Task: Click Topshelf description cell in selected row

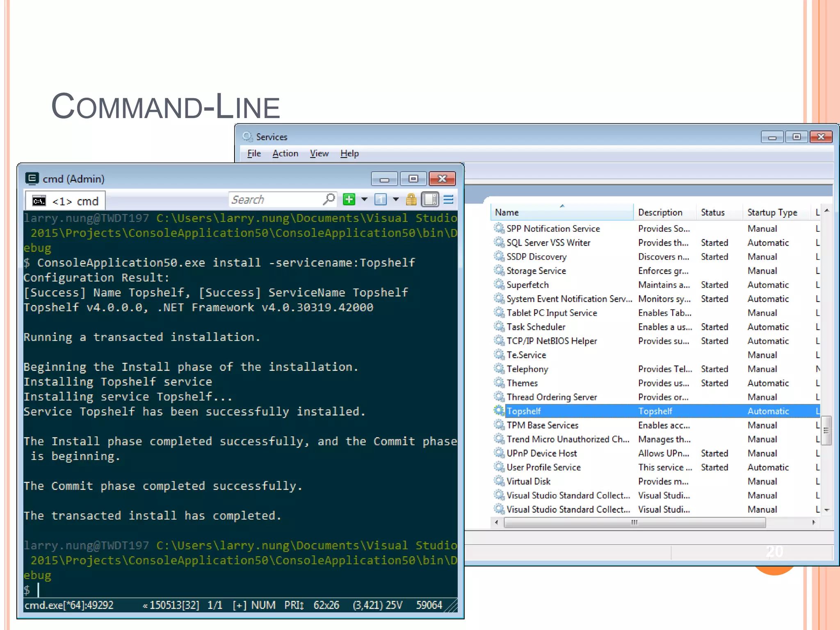Action: pos(655,411)
